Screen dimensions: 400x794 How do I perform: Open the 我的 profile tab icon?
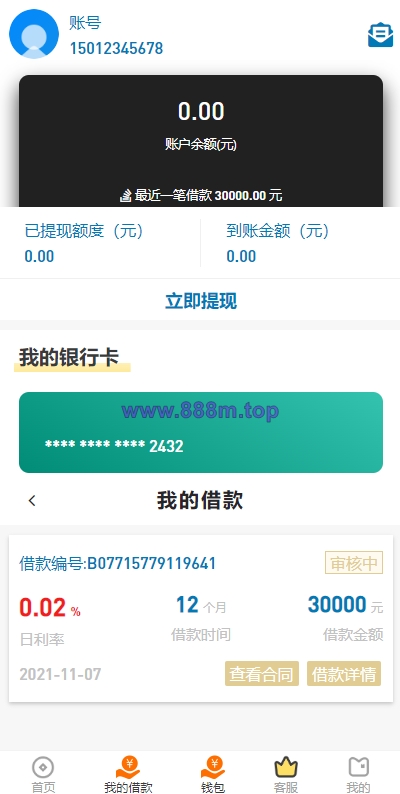[x=358, y=767]
